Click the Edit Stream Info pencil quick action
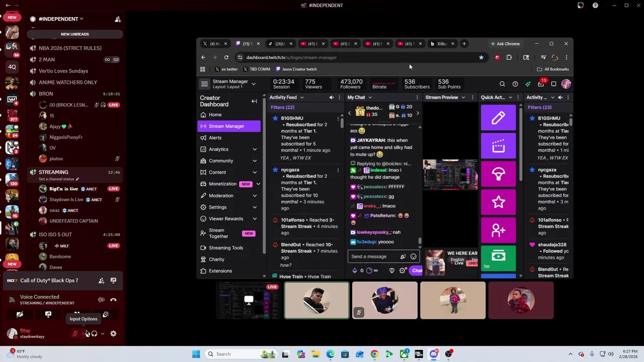Image resolution: width=644 pixels, height=362 pixels. (x=498, y=118)
